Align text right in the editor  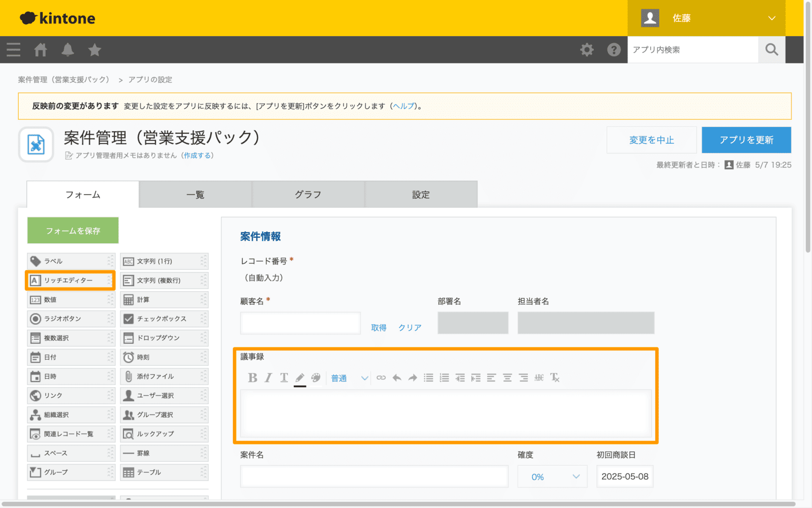523,377
